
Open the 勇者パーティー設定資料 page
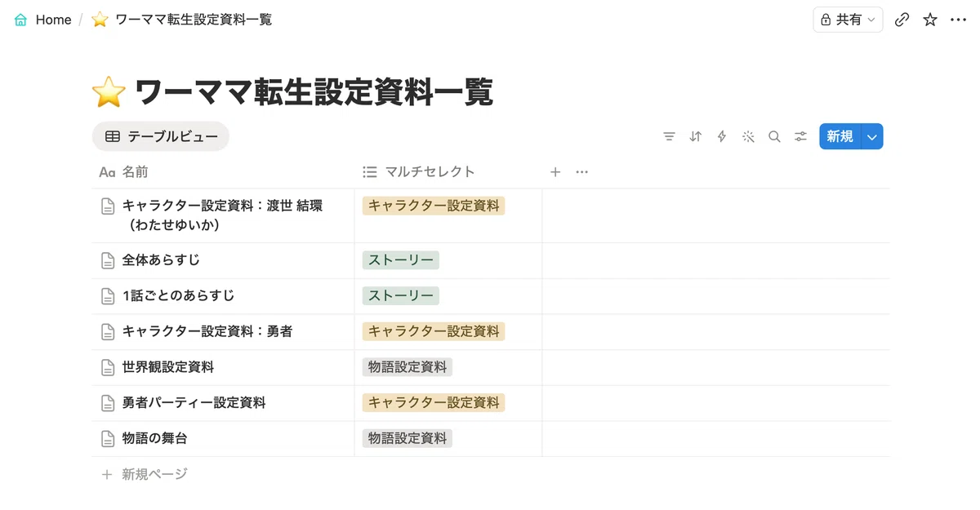[x=194, y=402]
